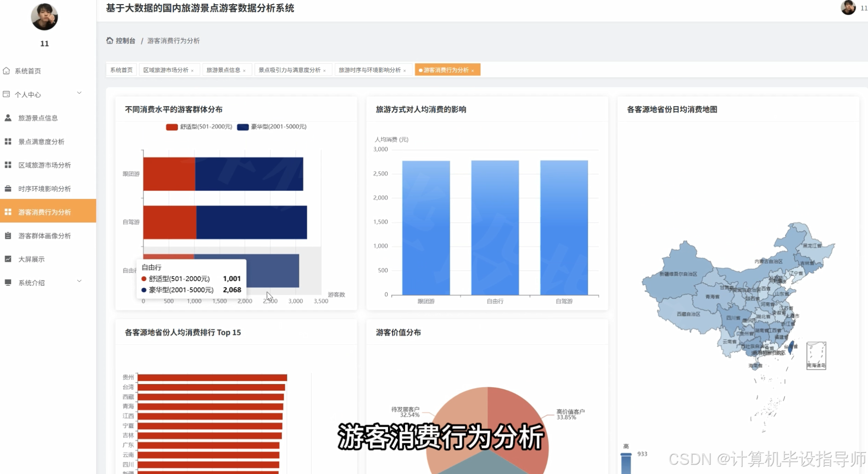The height and width of the screenshot is (474, 868).
Task: Click the 系统首页 home icon in sidebar
Action: 7,71
